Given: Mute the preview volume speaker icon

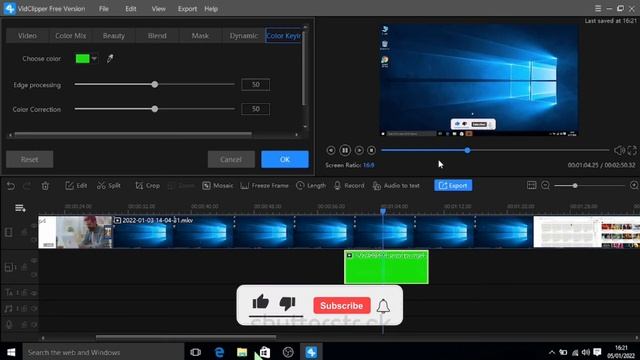Looking at the screenshot, I should click(619, 150).
